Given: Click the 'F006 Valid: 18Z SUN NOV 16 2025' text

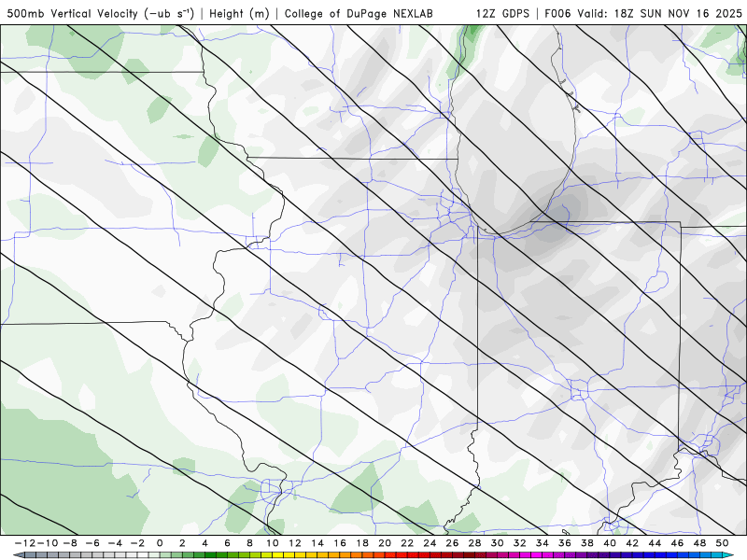Looking at the screenshot, I should (643, 13).
